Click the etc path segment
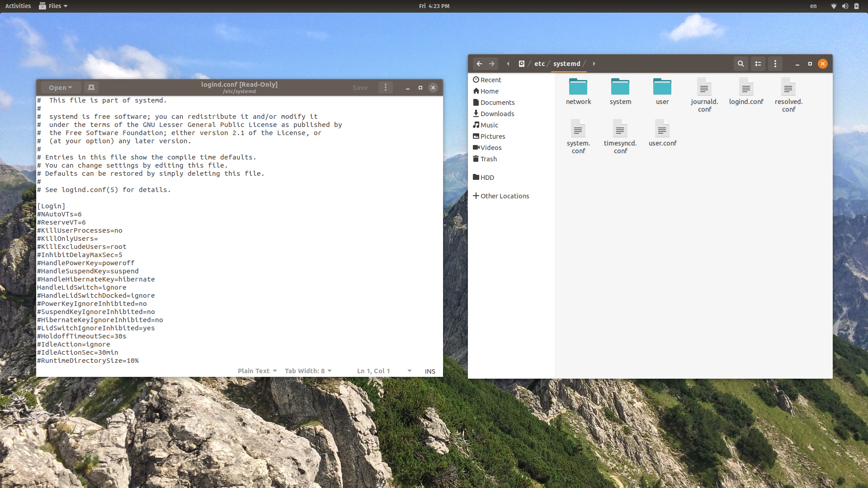 point(539,64)
